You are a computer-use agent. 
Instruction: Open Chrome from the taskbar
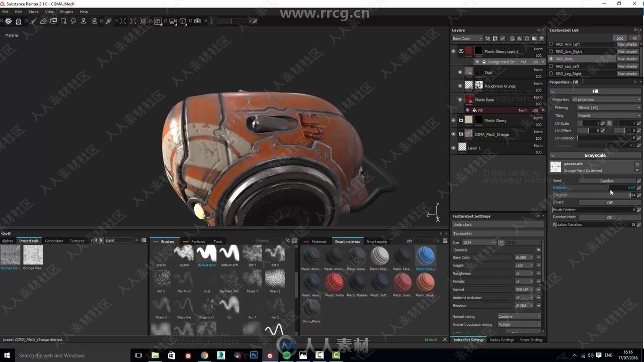204,355
